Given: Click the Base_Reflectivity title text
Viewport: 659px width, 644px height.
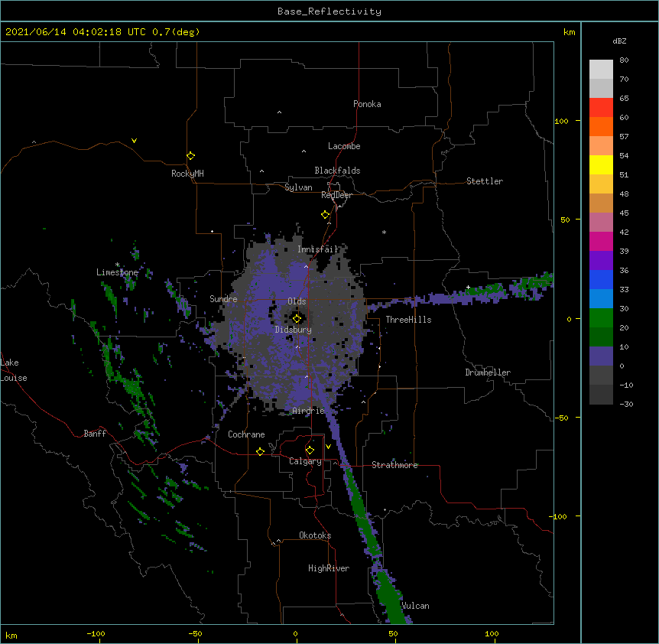Looking at the screenshot, I should tap(329, 11).
